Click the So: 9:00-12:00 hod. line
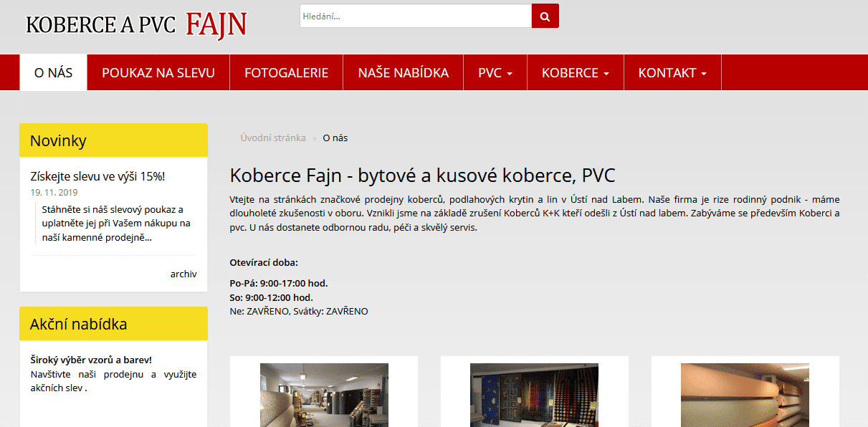Image resolution: width=868 pixels, height=427 pixels. [271, 297]
